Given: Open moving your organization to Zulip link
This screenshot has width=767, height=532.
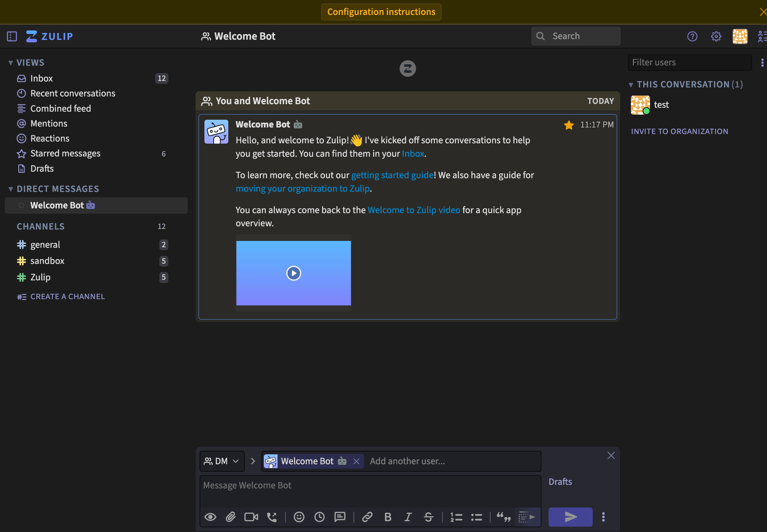Looking at the screenshot, I should tap(303, 189).
